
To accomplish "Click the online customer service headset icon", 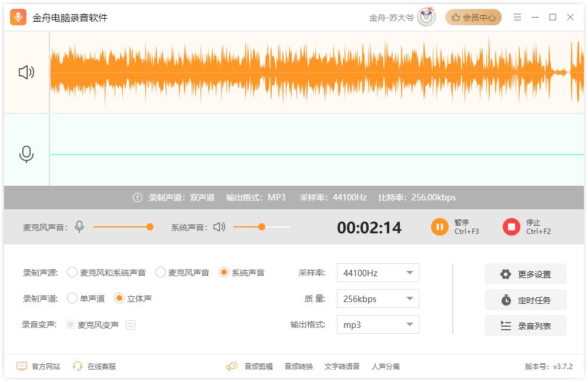I will point(78,366).
